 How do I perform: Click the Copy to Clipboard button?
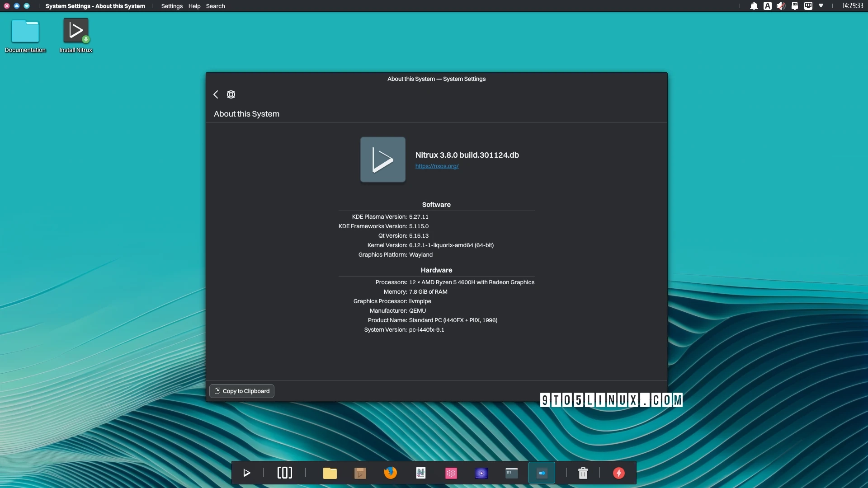point(241,391)
